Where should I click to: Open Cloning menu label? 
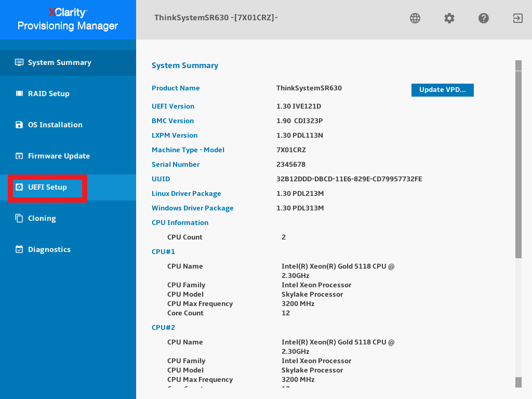click(x=42, y=219)
